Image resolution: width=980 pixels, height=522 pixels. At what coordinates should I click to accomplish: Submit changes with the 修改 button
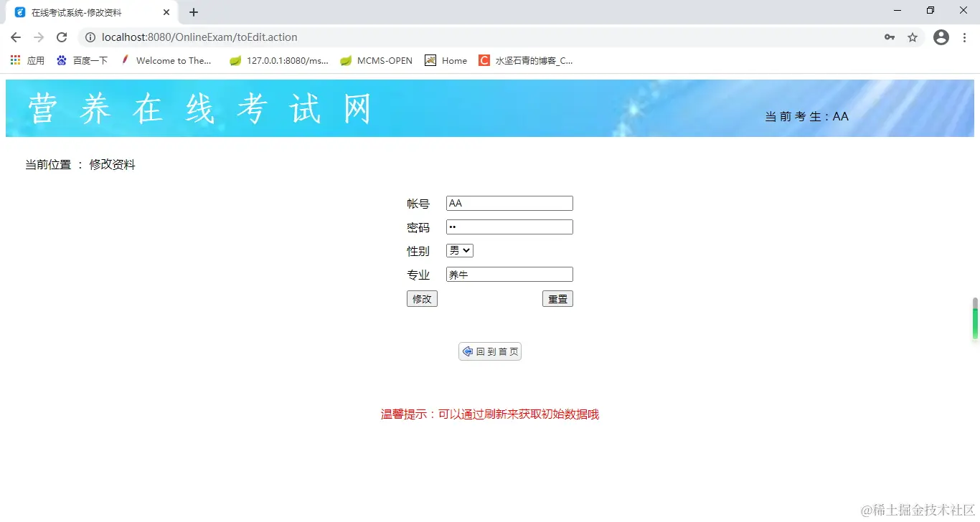422,298
